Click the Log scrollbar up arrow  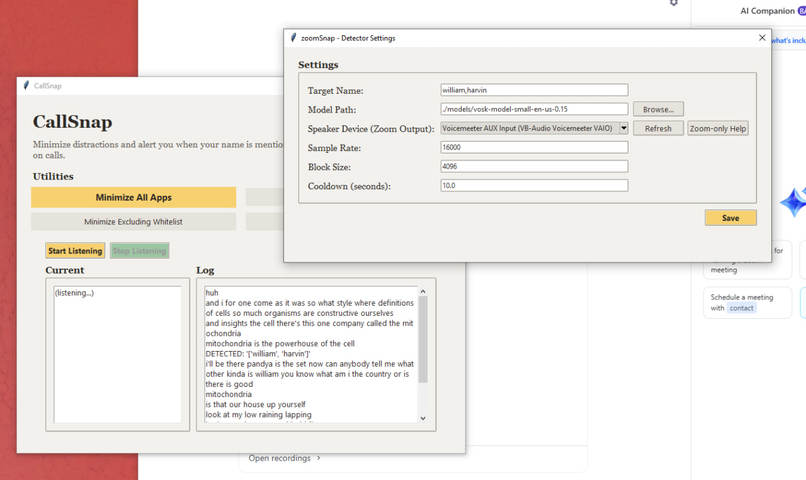click(423, 291)
